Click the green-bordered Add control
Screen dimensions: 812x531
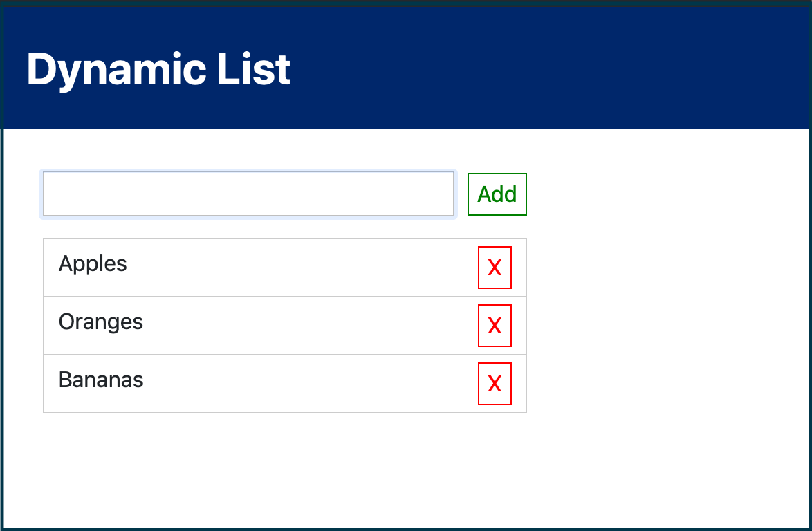point(497,194)
